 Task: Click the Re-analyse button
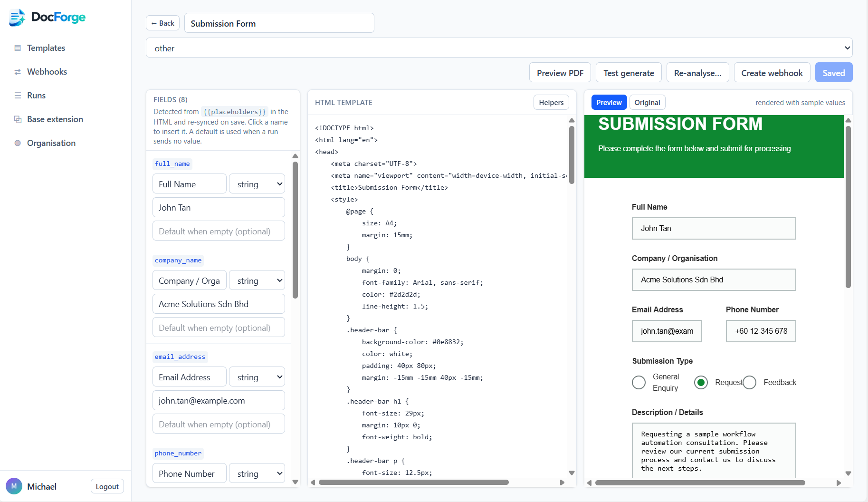697,73
